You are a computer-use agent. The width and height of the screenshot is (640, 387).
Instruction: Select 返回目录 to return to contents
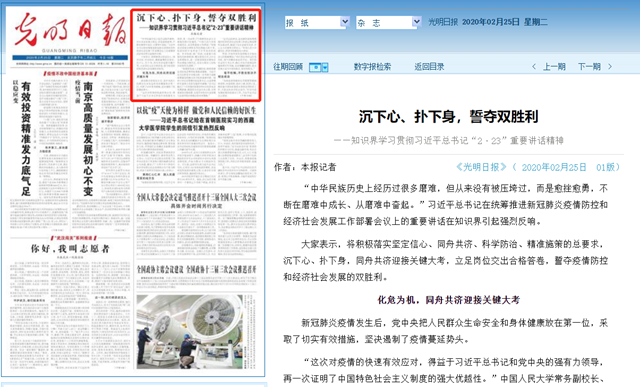[429, 67]
